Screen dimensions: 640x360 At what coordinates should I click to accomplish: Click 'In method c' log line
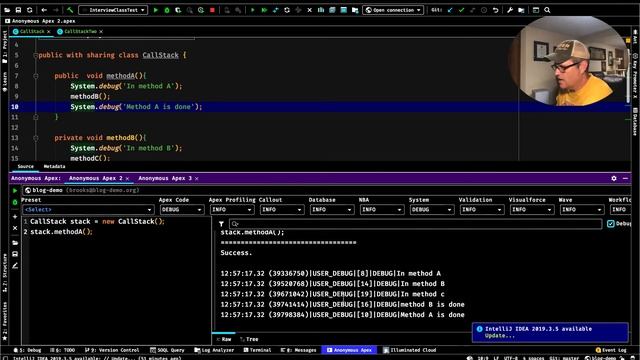[x=333, y=294]
